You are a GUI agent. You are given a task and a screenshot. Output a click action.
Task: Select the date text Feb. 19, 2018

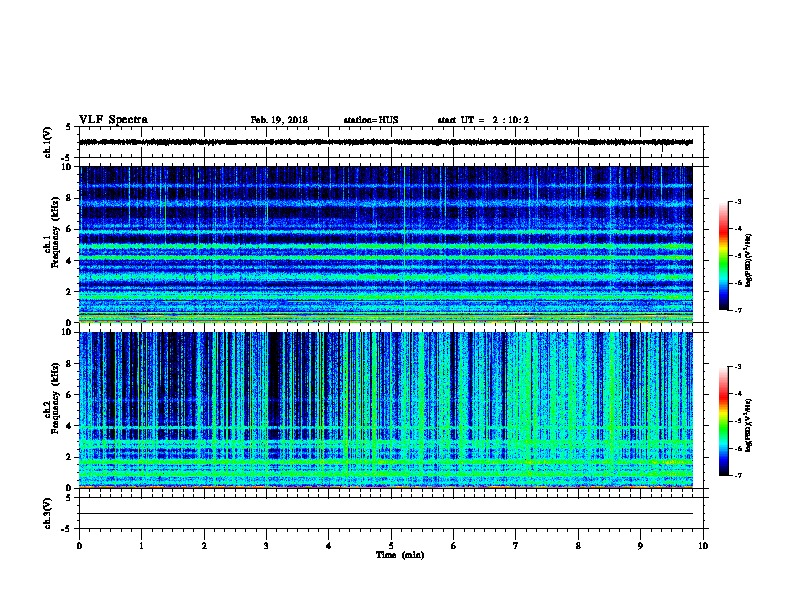pyautogui.click(x=279, y=120)
